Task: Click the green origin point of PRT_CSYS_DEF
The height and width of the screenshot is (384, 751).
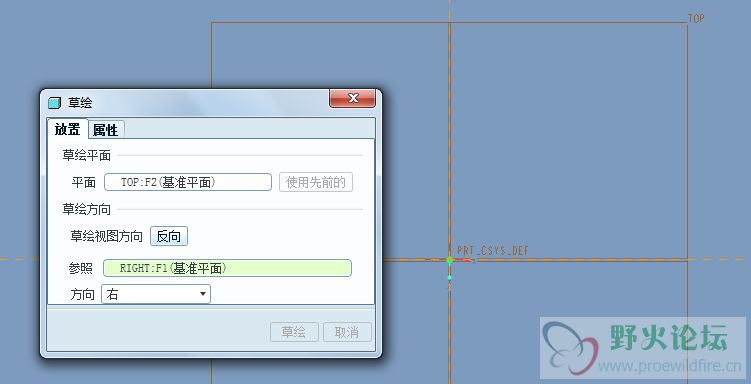Action: (x=449, y=260)
